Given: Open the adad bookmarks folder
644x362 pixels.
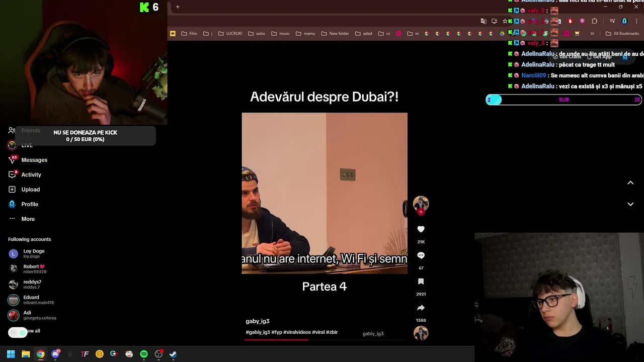Looking at the screenshot, I should (363, 34).
